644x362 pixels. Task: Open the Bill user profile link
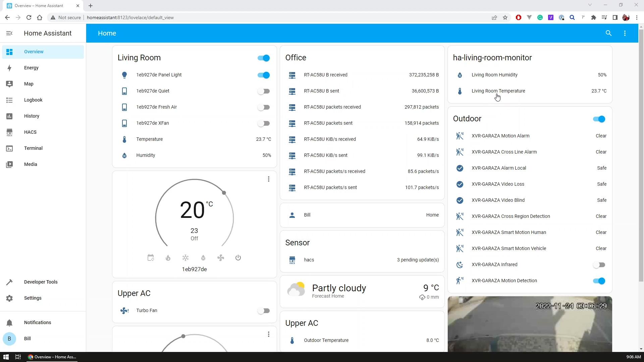[28, 339]
